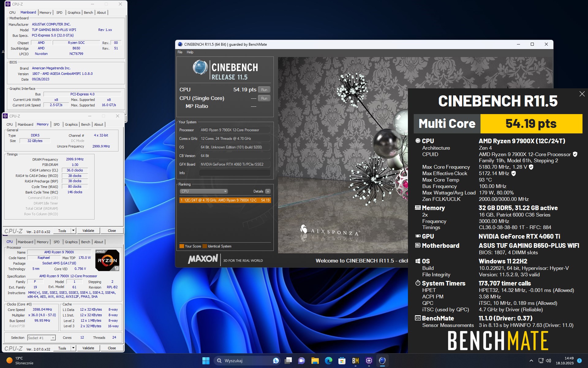Viewport: 588px width, 368px height.
Task: Click Validate in the bottom CPU-Z window
Action: click(x=88, y=348)
